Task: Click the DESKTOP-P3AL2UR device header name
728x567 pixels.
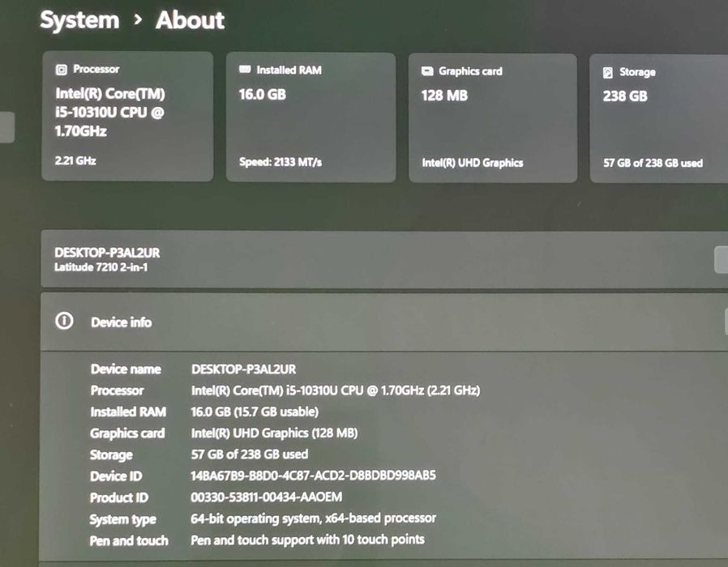Action: [107, 253]
